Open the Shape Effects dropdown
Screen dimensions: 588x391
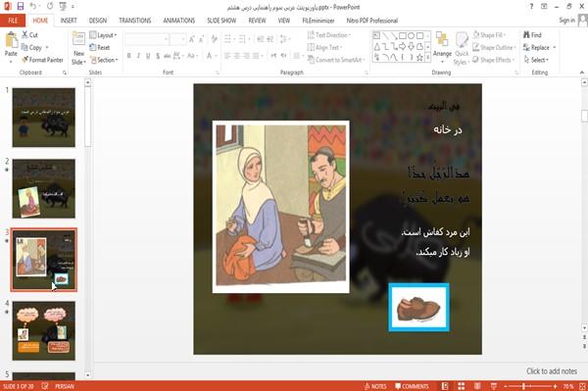494,60
